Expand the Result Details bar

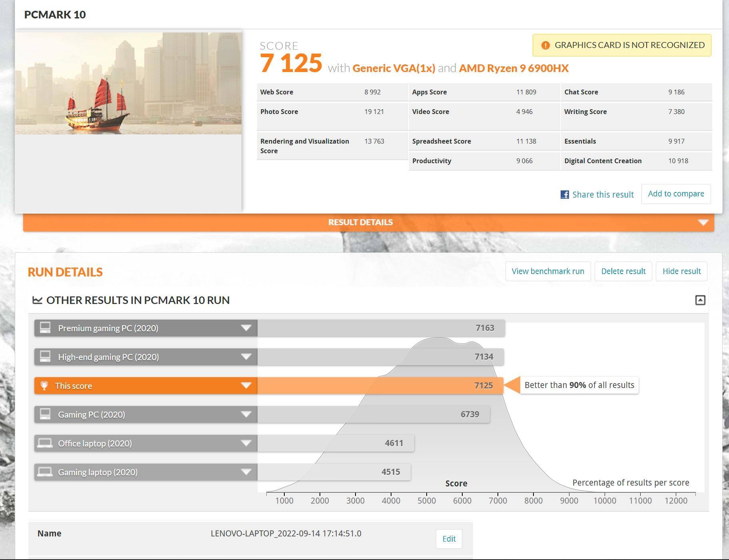(x=703, y=222)
